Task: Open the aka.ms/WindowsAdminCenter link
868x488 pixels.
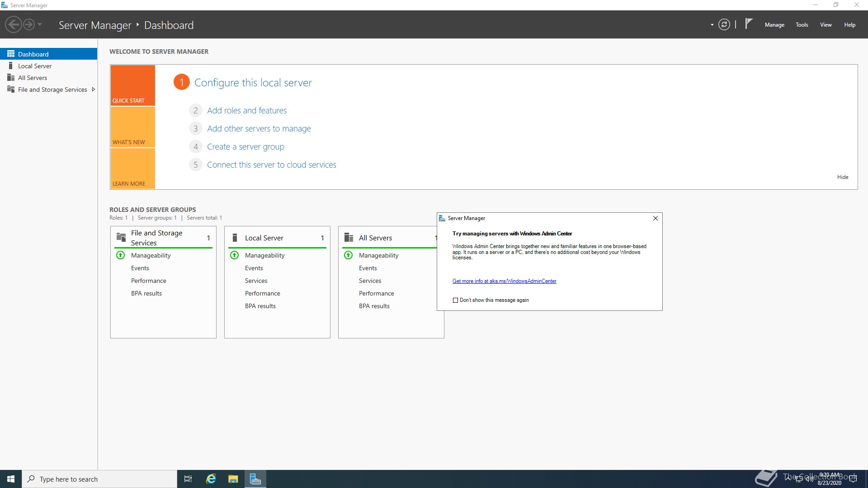Action: (x=504, y=281)
